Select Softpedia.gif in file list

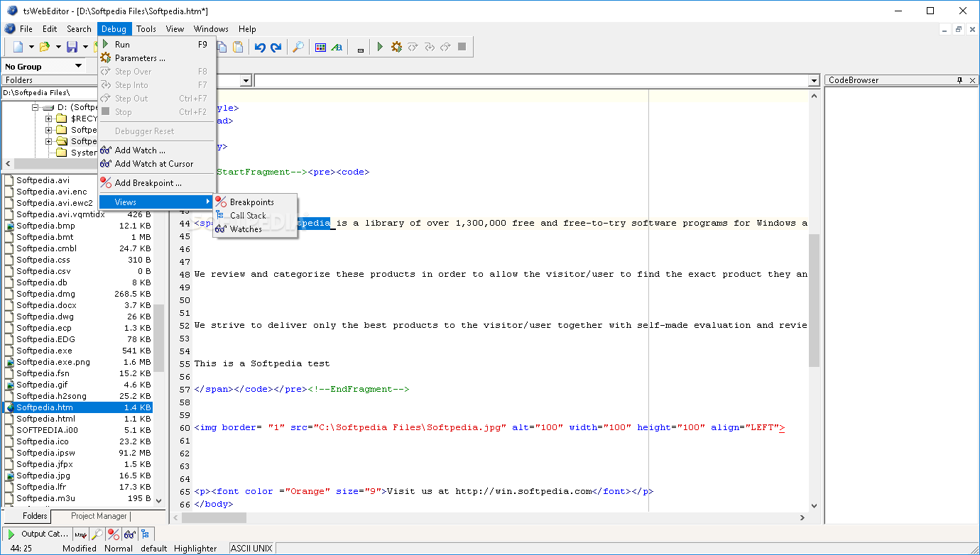(x=42, y=385)
